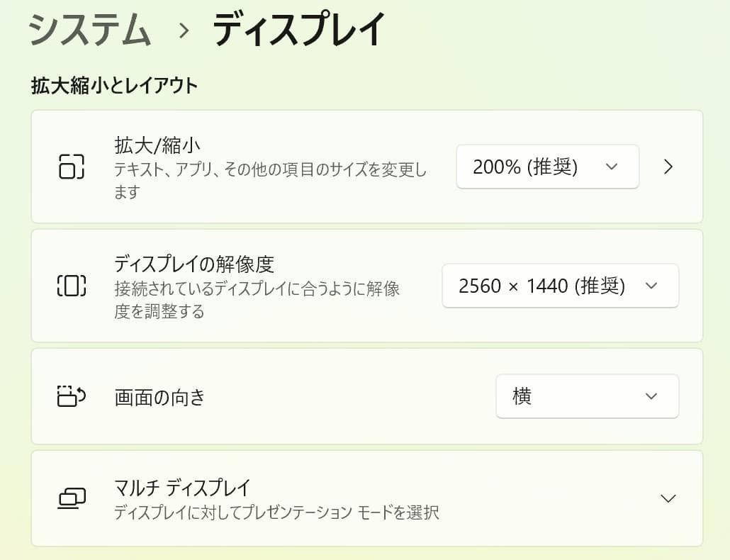The height and width of the screenshot is (560, 730).
Task: Click the 拡大縮小とレイアウト section heading
Action: pos(114,86)
